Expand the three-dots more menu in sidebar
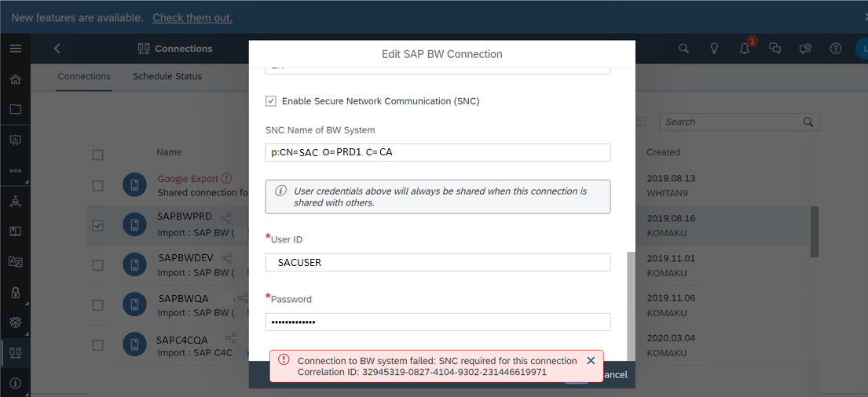 coord(16,170)
